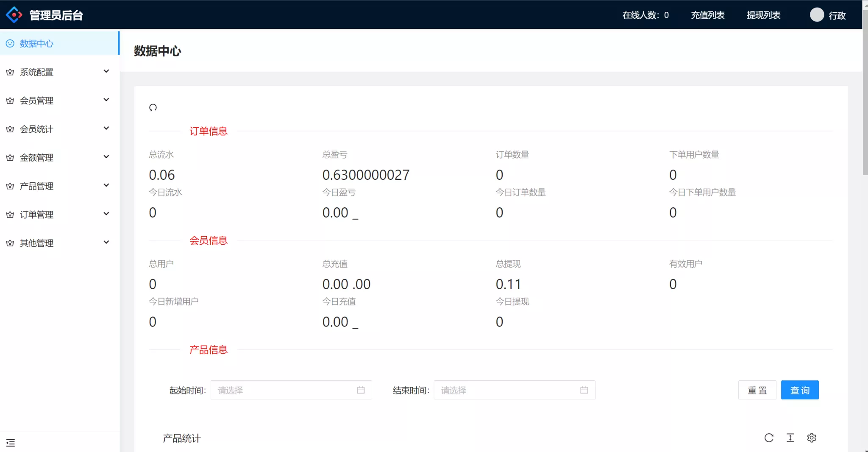Screen dimensions: 868x452
Task: Open the calendar icon in 结束时间 field
Action: click(x=584, y=390)
